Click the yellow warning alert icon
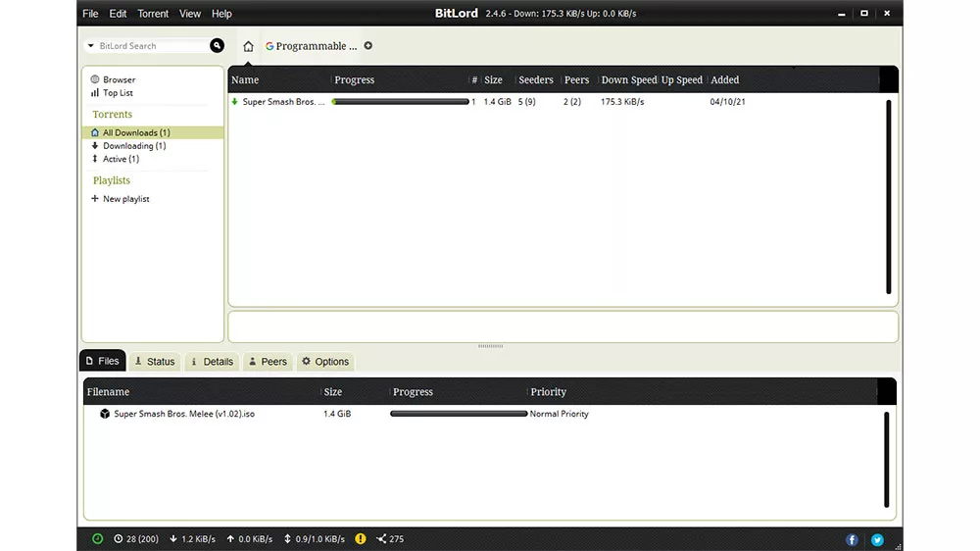Screen dimensions: 980x551 [361, 538]
